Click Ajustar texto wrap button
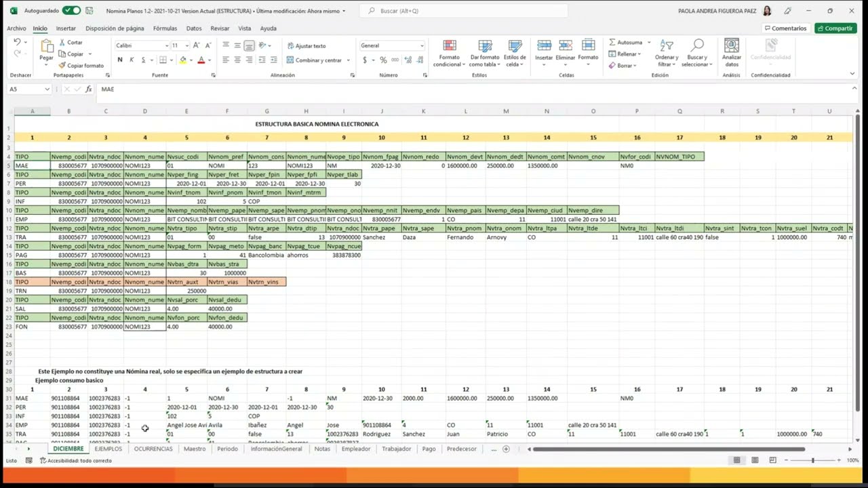 click(x=307, y=45)
